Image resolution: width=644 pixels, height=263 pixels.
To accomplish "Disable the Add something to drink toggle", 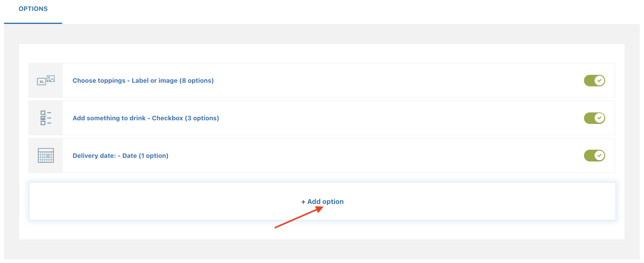I will [594, 118].
